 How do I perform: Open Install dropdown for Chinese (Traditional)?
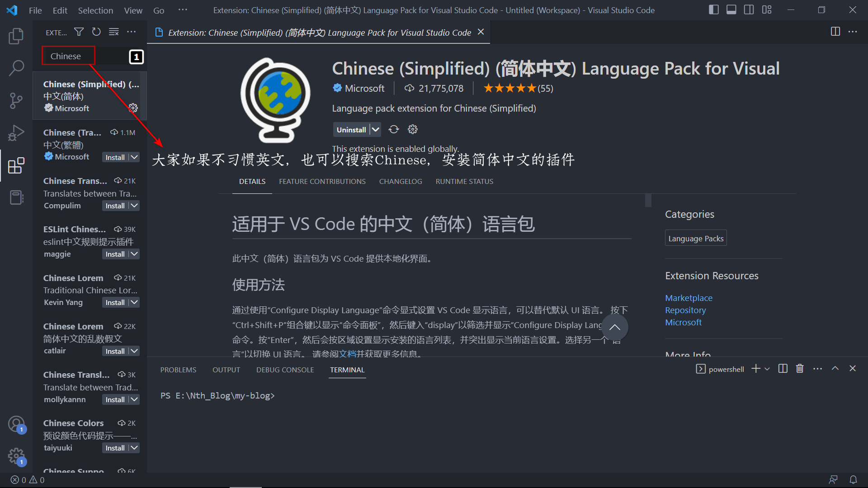134,157
